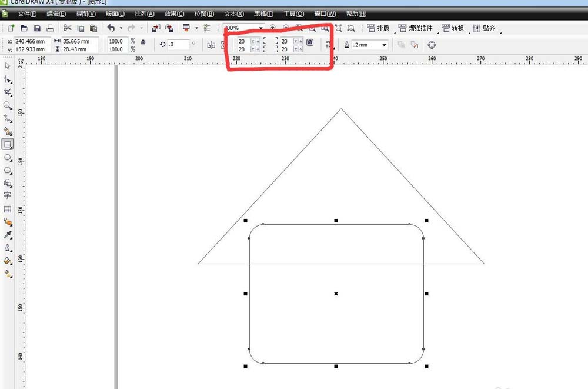Viewport: 588px width, 389px height.
Task: Decrease top-left corner roundness
Action: pyautogui.click(x=253, y=41)
